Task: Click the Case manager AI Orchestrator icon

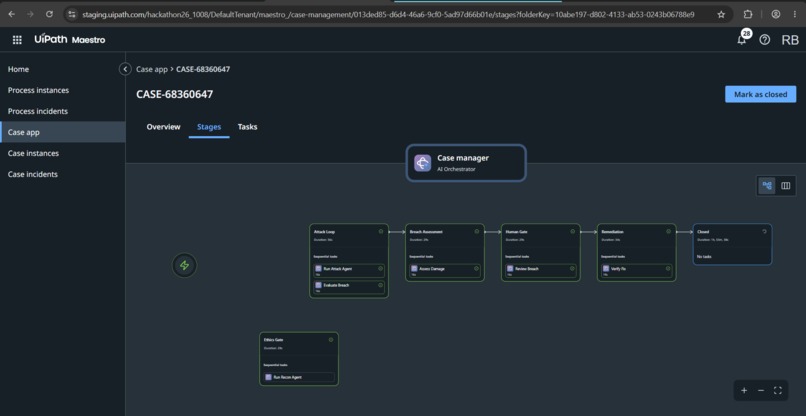Action: tap(423, 163)
